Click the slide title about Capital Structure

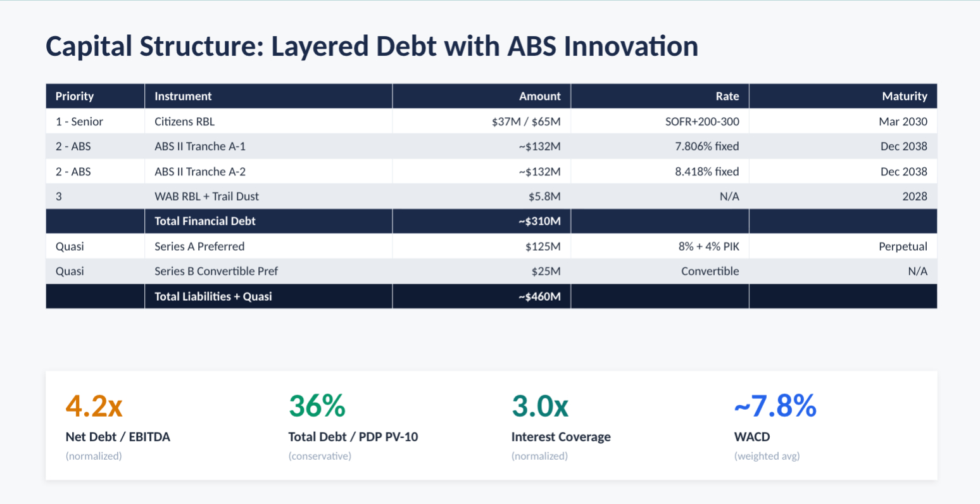(x=372, y=47)
